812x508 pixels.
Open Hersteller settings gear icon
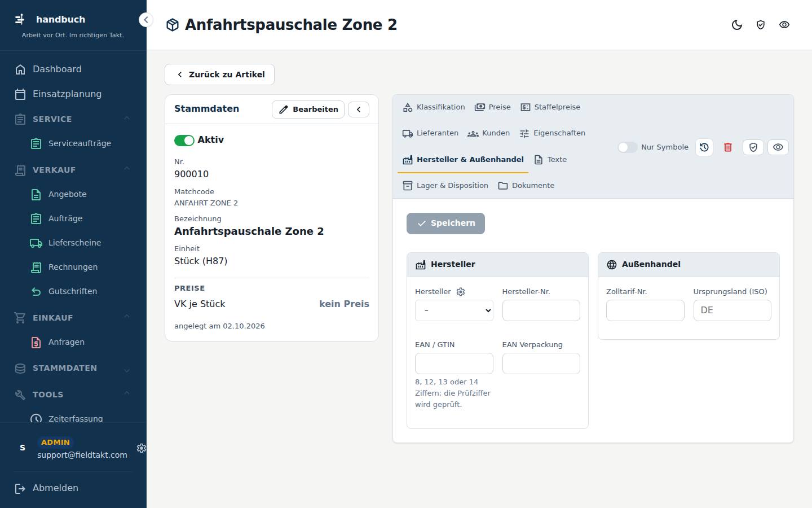461,292
